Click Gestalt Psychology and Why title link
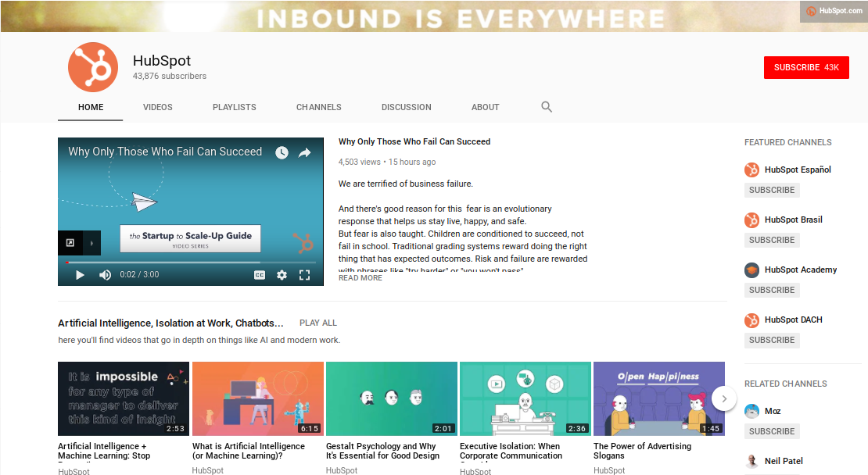 [x=382, y=452]
